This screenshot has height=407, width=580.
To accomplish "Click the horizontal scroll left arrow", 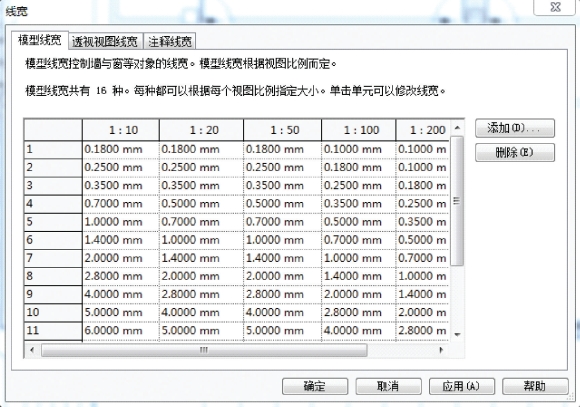I will click(32, 350).
